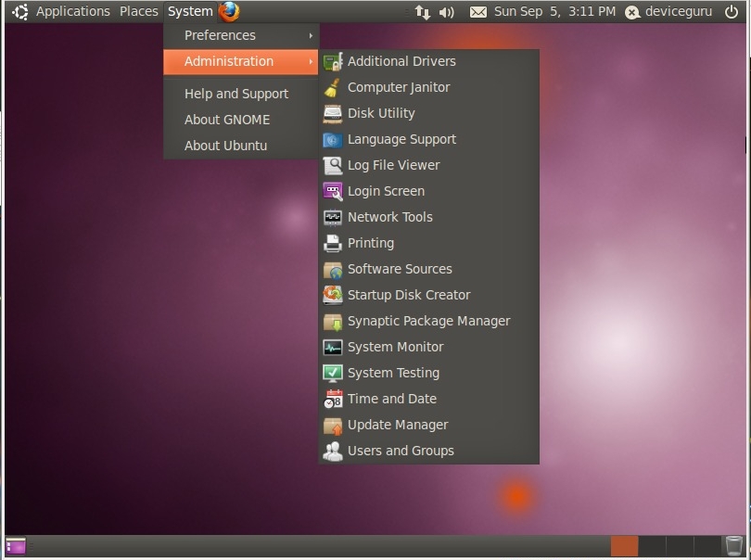Viewport: 751px width, 560px height.
Task: Click the Additional Drivers icon
Action: pyautogui.click(x=333, y=61)
